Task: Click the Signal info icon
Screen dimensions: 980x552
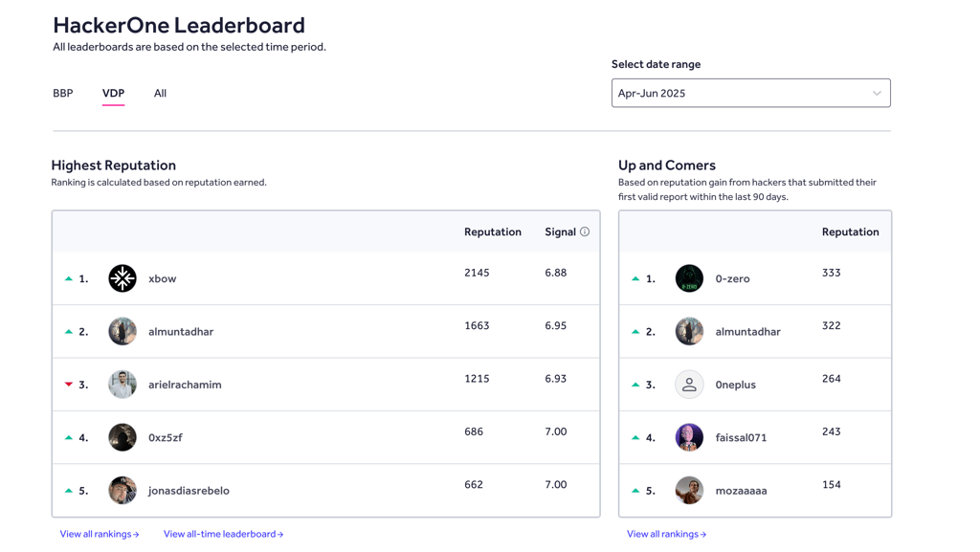Action: [x=585, y=232]
